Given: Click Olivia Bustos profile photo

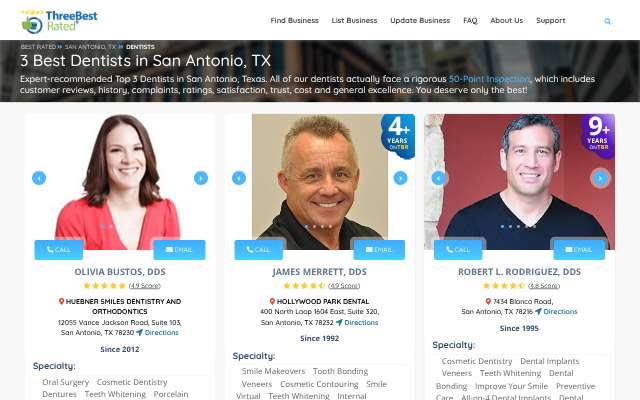Looking at the screenshot, I should (118, 182).
